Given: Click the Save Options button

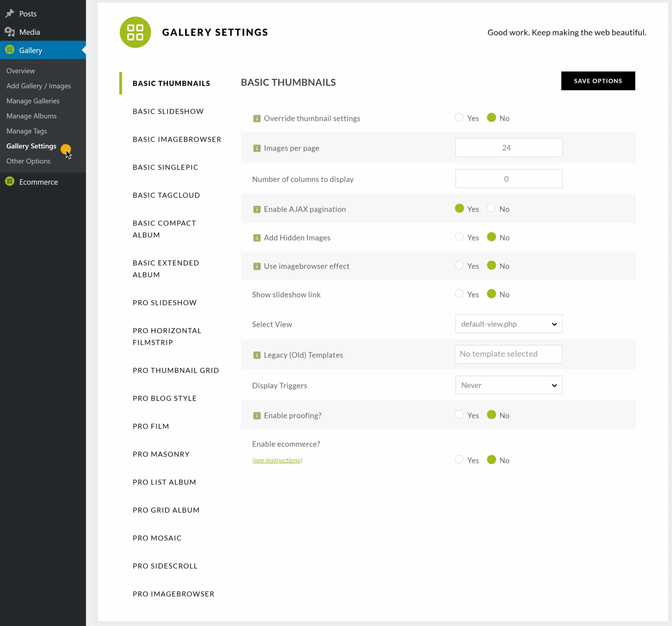Looking at the screenshot, I should pyautogui.click(x=598, y=81).
